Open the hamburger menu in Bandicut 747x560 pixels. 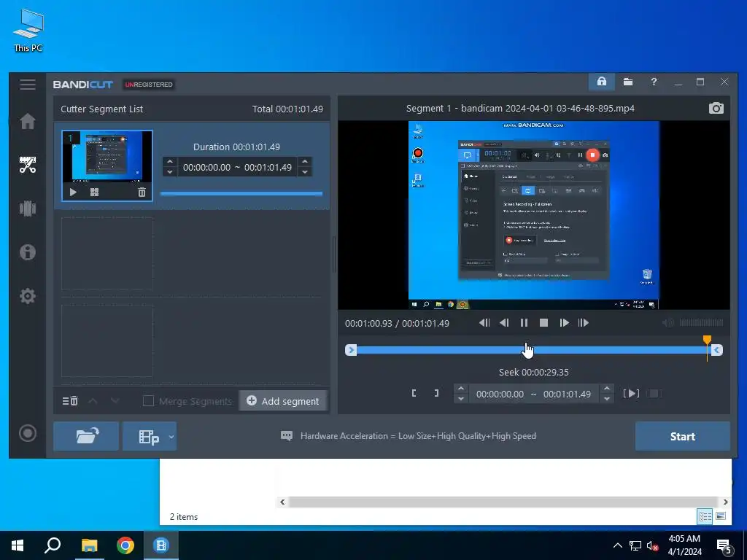tap(28, 85)
